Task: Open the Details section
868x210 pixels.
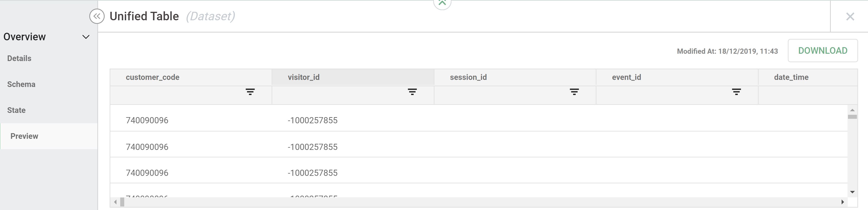Action: [x=19, y=58]
